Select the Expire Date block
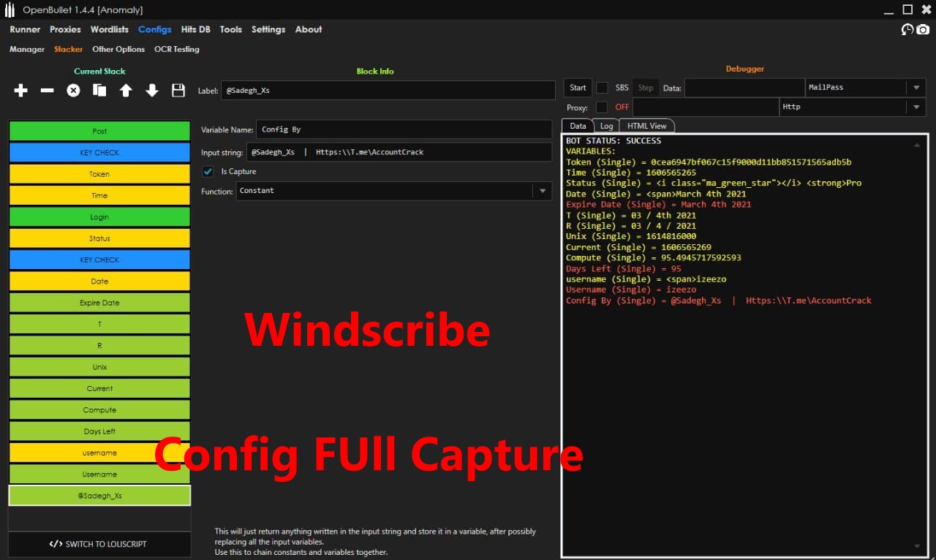 99,303
